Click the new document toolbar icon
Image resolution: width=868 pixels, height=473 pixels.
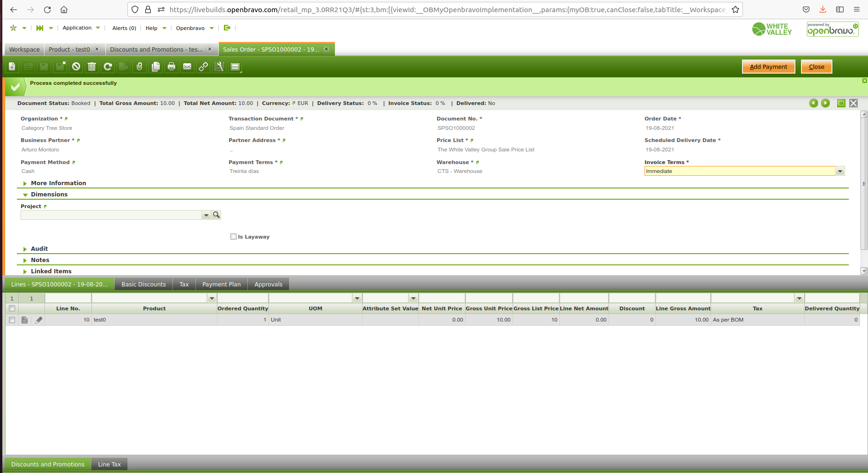pyautogui.click(x=12, y=67)
